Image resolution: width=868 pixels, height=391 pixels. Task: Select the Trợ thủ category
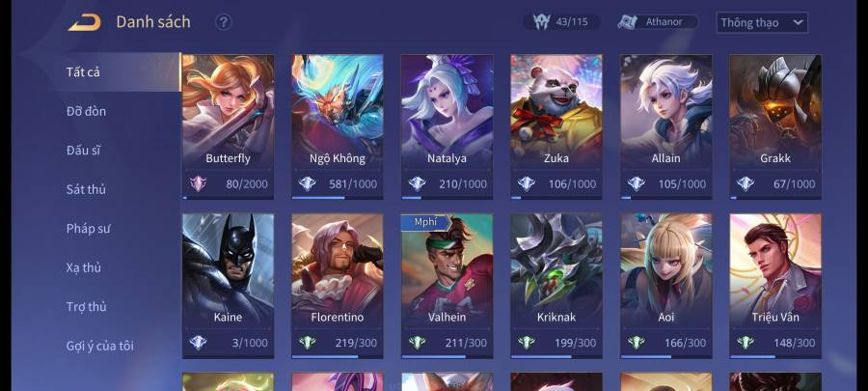pyautogui.click(x=87, y=307)
